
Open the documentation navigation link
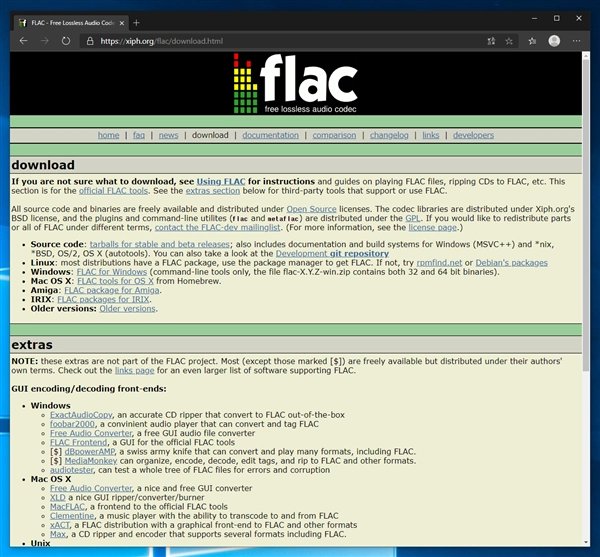pos(270,135)
